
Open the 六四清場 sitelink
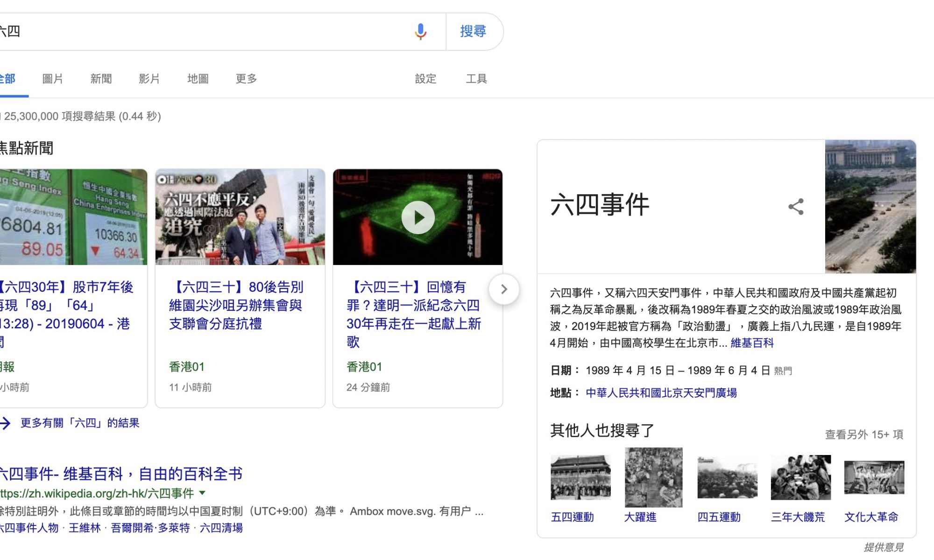coord(221,528)
